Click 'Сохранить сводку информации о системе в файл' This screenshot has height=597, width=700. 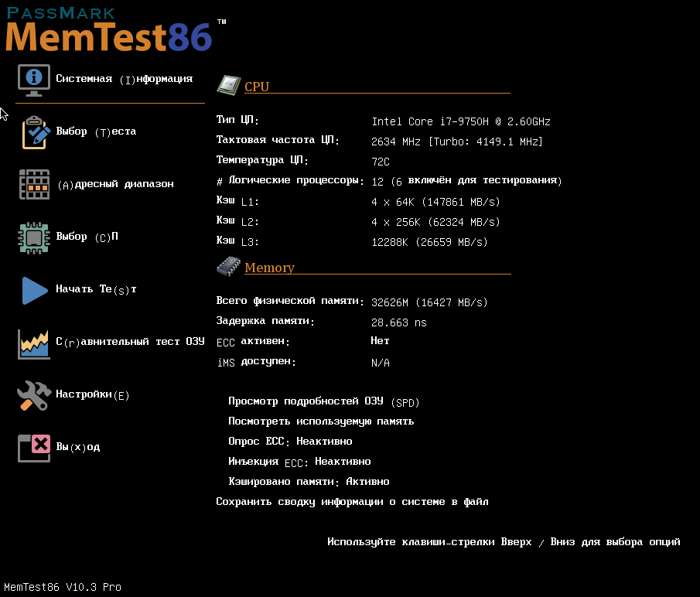tap(352, 502)
